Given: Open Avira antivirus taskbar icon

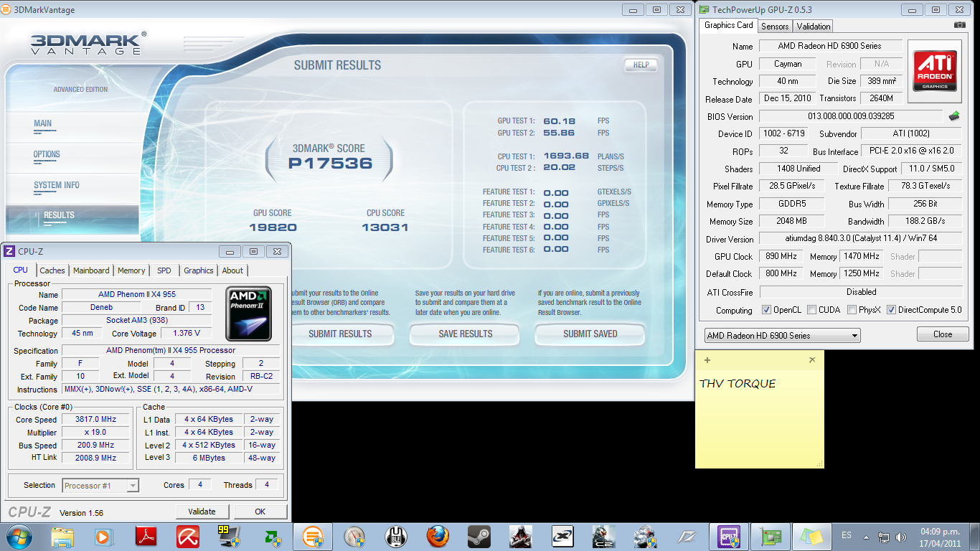Looking at the screenshot, I should (188, 537).
